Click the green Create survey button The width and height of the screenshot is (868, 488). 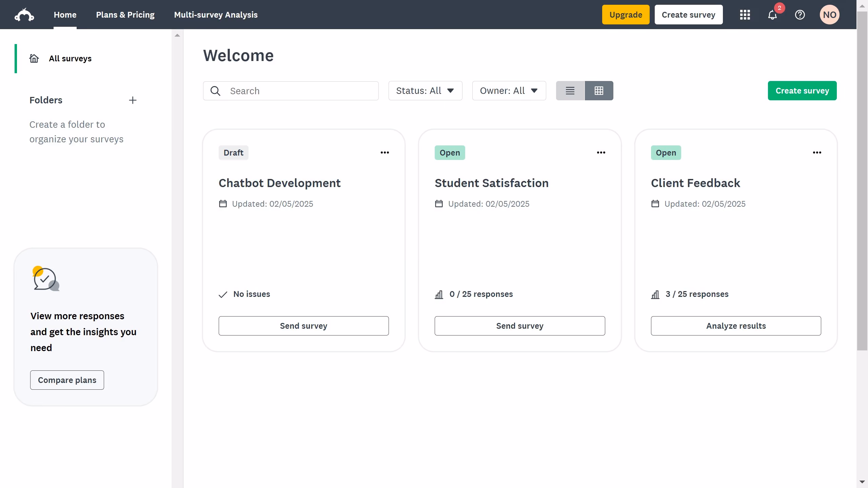coord(802,90)
